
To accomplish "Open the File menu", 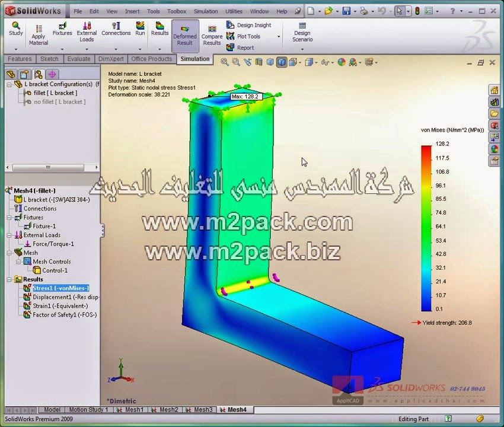I will pos(78,11).
